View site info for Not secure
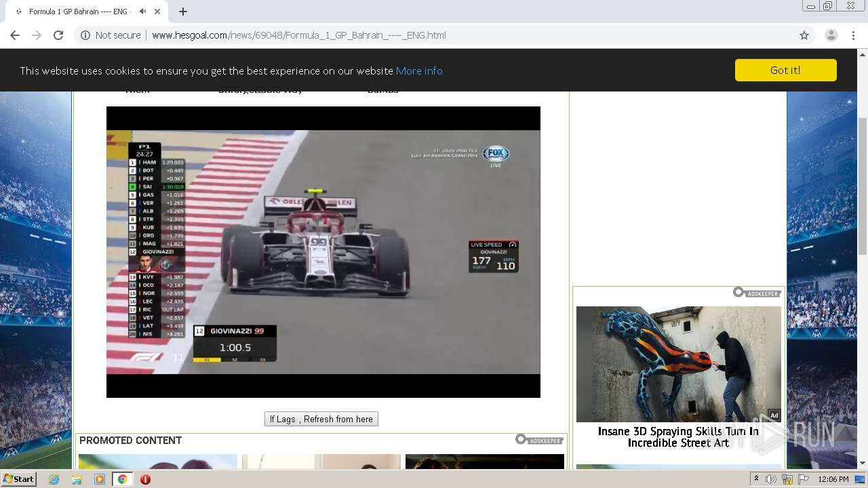Viewport: 868px width, 488px height. tap(111, 35)
